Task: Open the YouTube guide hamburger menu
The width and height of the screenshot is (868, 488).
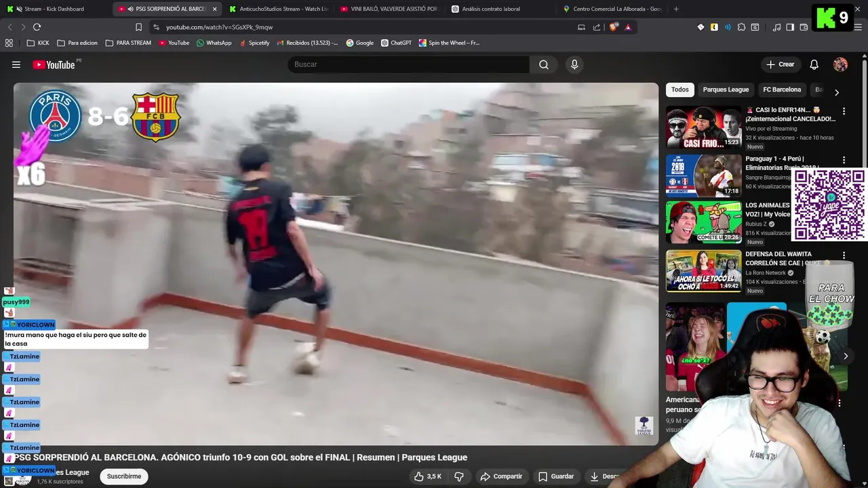Action: coord(16,64)
